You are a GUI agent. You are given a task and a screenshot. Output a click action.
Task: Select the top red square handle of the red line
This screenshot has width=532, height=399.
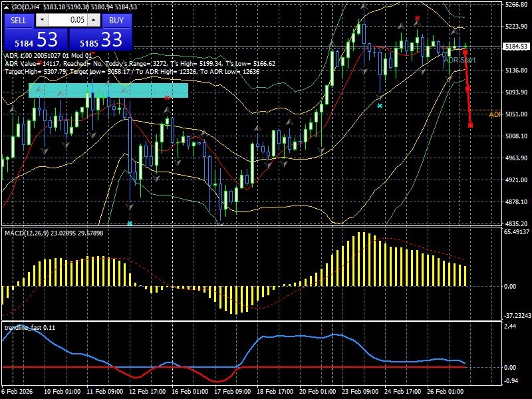tap(465, 53)
